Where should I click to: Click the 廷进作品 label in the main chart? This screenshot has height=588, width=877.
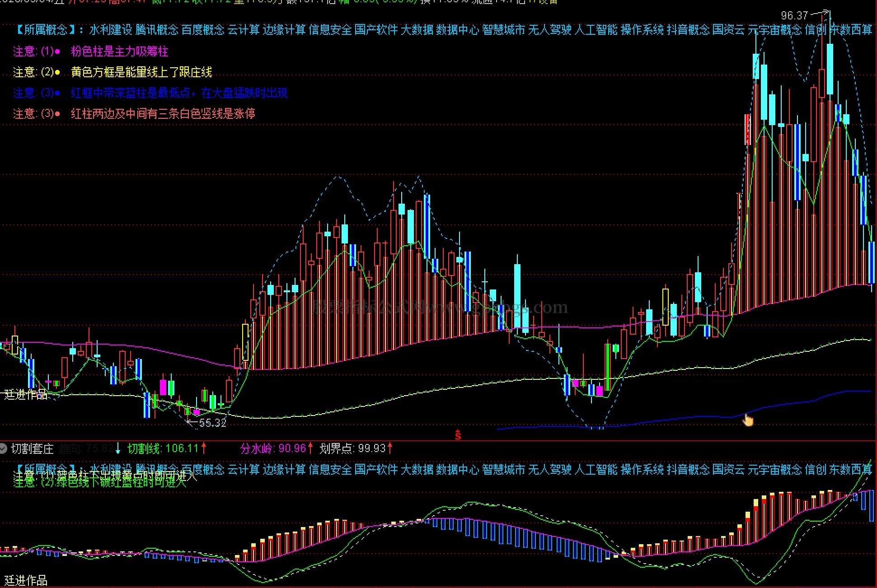point(26,394)
